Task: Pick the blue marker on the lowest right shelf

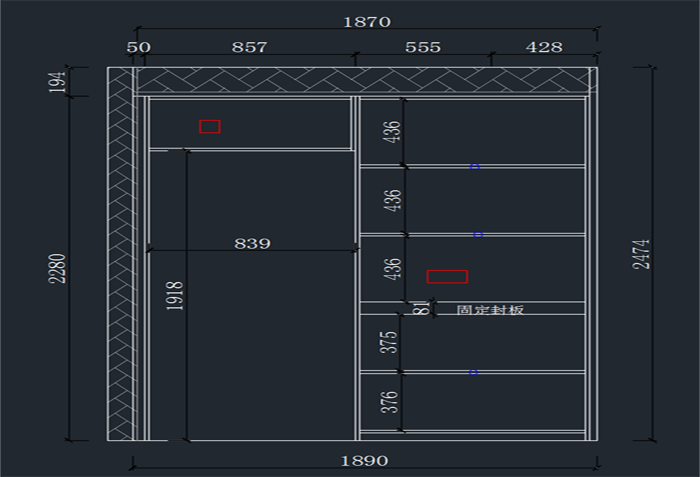Action: pyautogui.click(x=473, y=372)
